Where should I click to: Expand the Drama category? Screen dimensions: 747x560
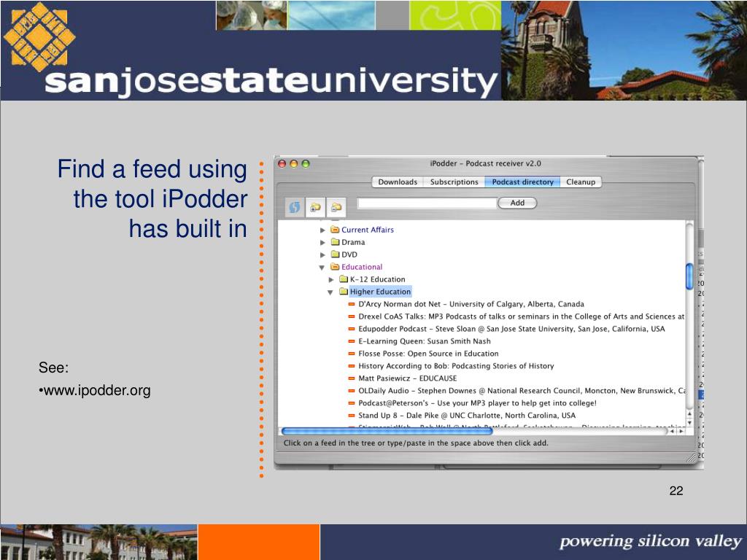322,242
